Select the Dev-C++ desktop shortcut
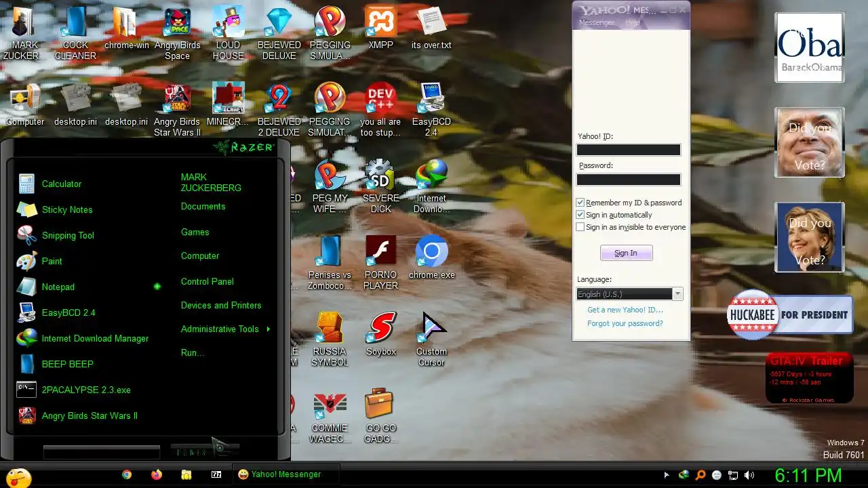This screenshot has width=868, height=488. 380,110
